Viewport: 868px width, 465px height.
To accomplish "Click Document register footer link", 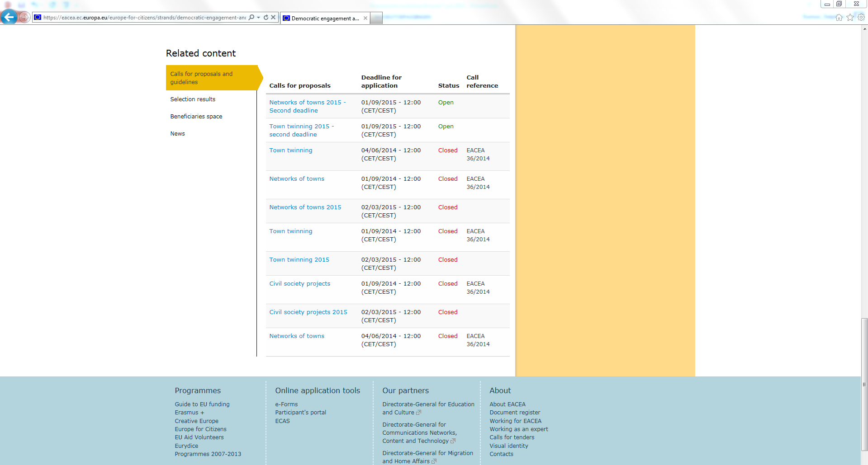I will (x=515, y=413).
